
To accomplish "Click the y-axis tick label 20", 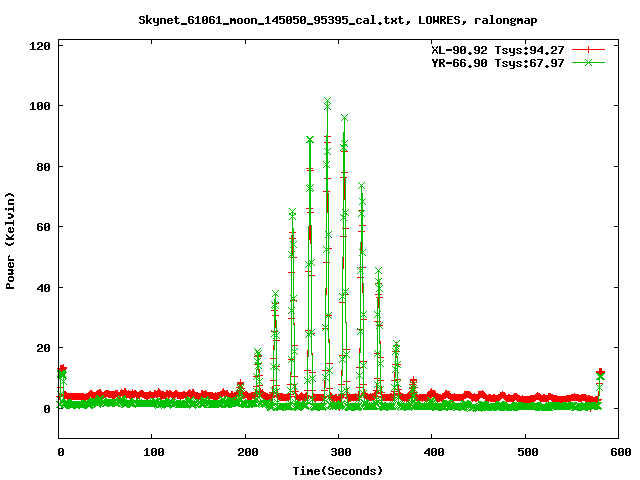I will click(x=45, y=348).
